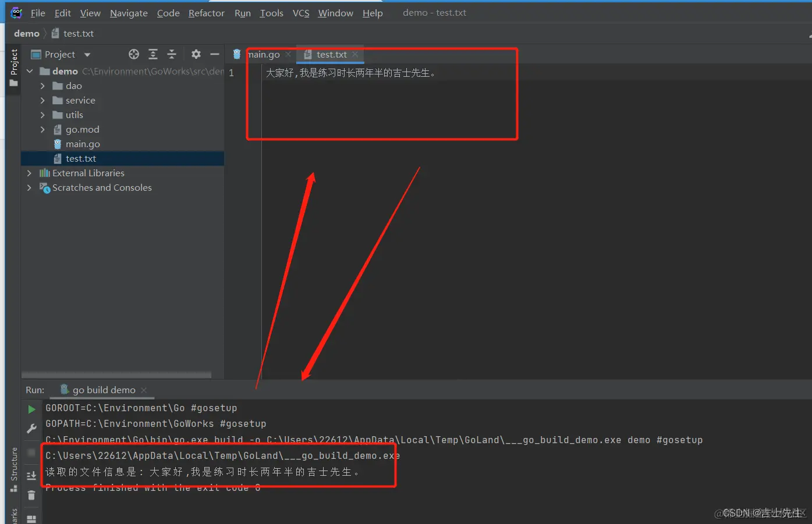Open the VCS menu
This screenshot has width=812, height=524.
pyautogui.click(x=301, y=13)
